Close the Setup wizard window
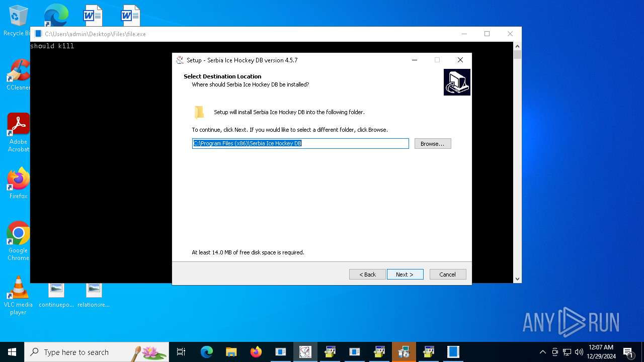 [460, 60]
